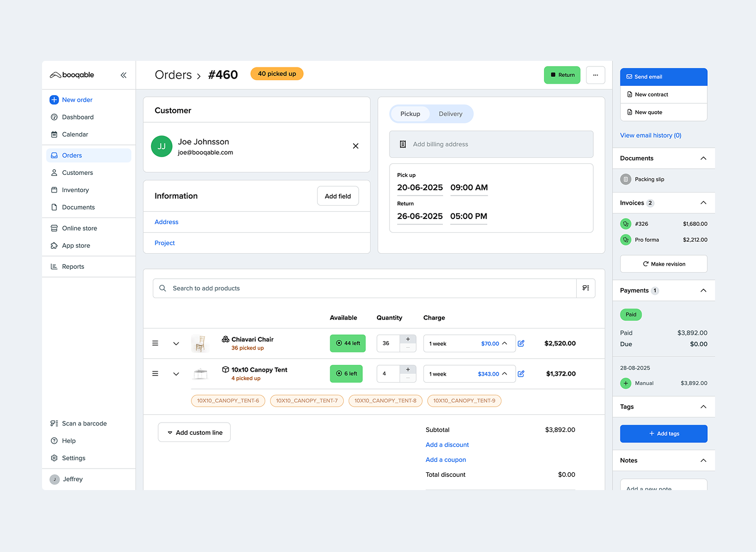
Task: Collapse the Invoices panel
Action: point(703,202)
